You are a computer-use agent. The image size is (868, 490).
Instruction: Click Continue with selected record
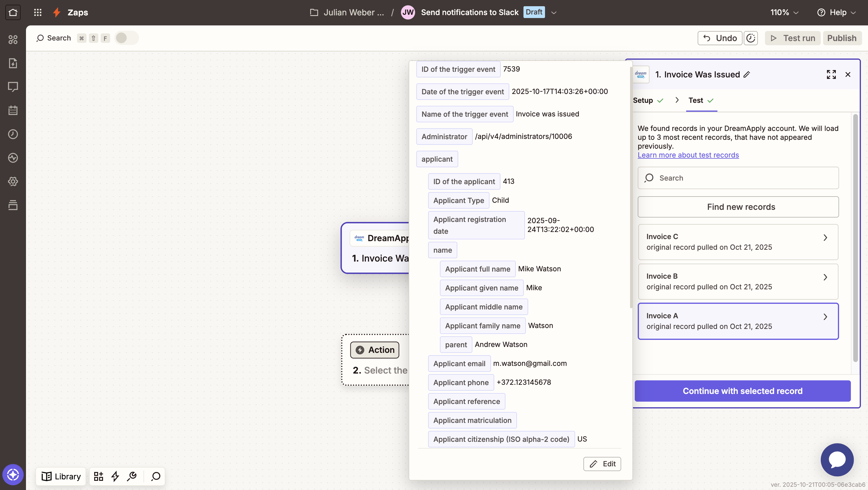pyautogui.click(x=743, y=391)
